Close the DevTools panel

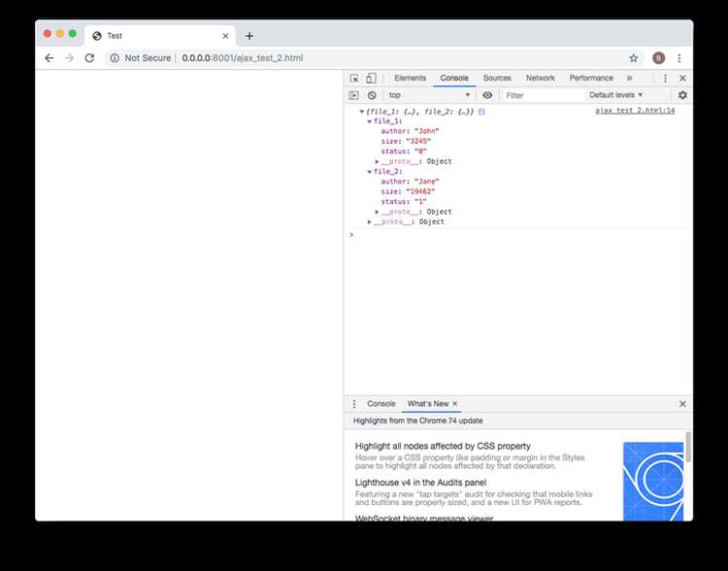coord(682,78)
